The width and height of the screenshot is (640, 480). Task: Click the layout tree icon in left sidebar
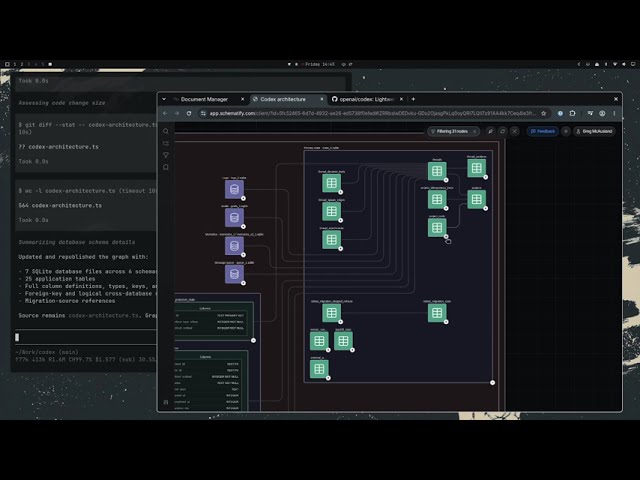[166, 143]
